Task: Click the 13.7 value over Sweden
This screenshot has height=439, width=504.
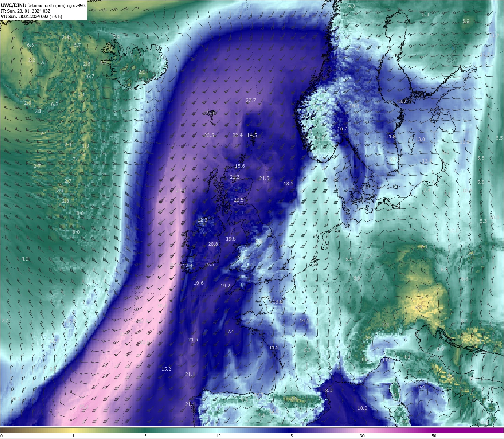Action: click(401, 102)
